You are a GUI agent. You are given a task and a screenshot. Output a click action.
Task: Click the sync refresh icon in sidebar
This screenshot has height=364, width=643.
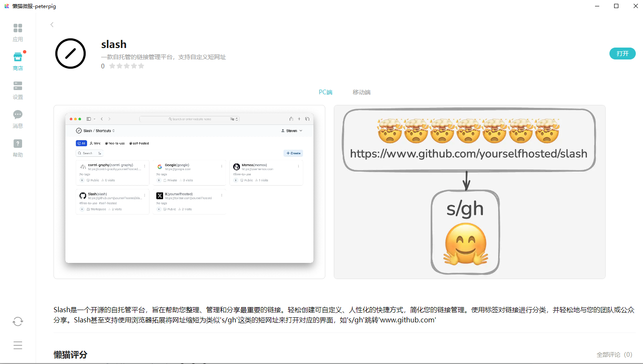[18, 322]
